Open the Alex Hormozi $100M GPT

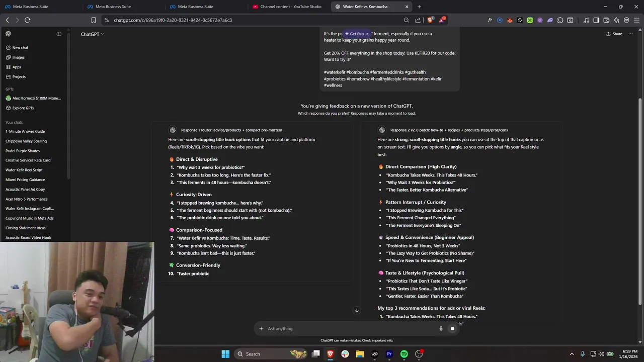click(33, 99)
